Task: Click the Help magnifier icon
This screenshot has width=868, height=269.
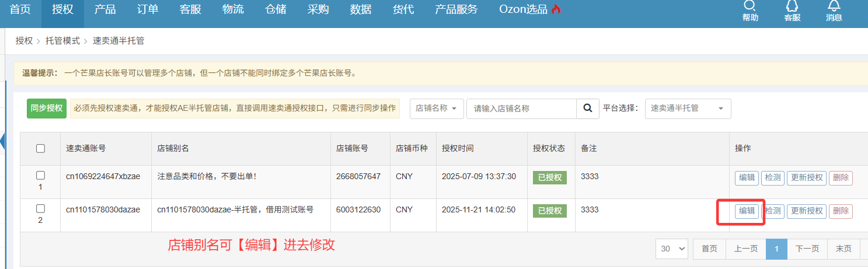Action: point(750,6)
